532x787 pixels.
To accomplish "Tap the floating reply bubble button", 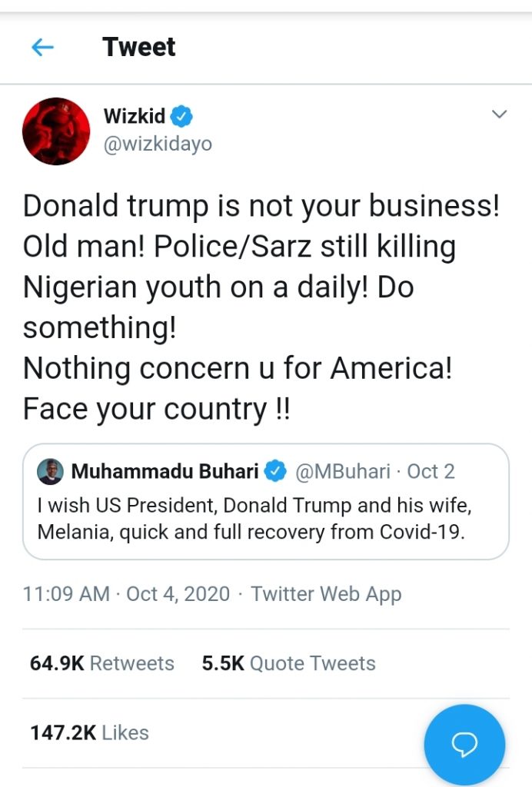I will [x=464, y=743].
